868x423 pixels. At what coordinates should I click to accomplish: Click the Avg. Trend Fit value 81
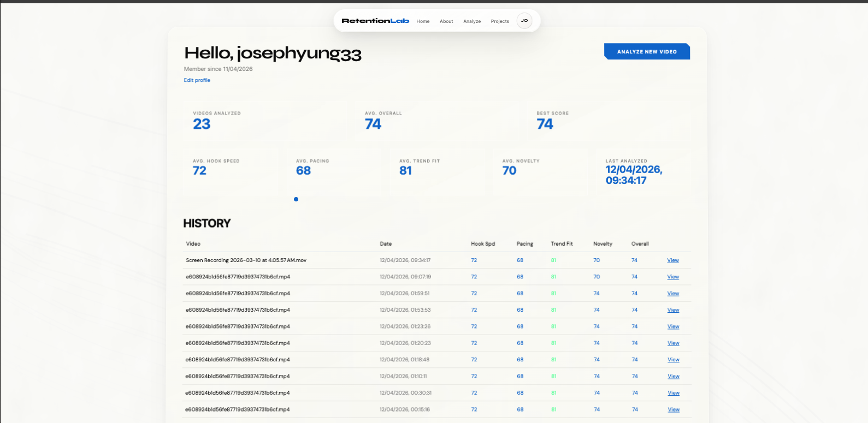click(x=405, y=170)
